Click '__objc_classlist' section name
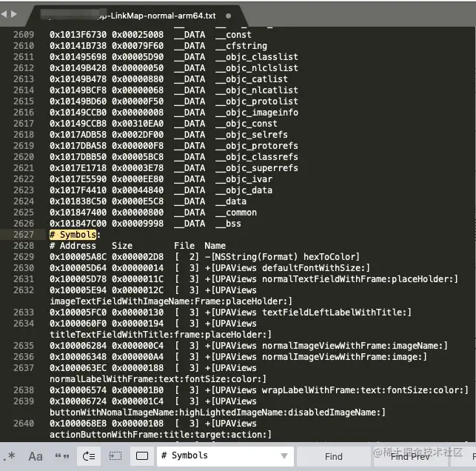476x471 pixels. tap(257, 57)
